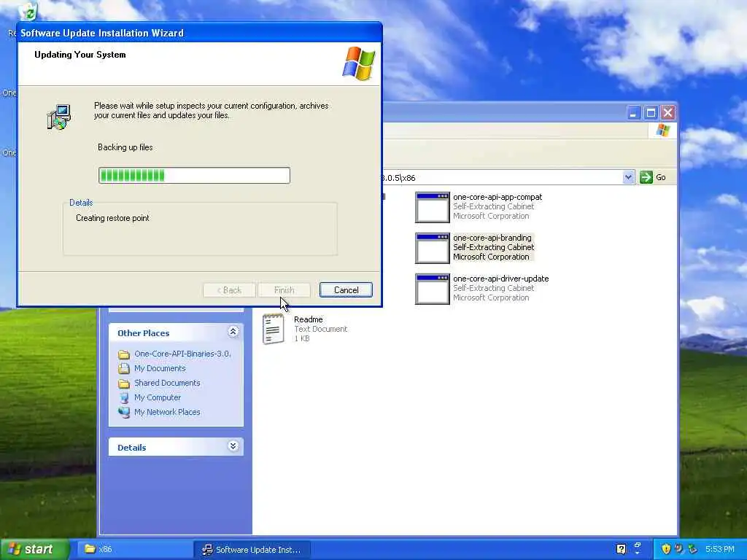Close the x86 Explorer window

pyautogui.click(x=668, y=113)
